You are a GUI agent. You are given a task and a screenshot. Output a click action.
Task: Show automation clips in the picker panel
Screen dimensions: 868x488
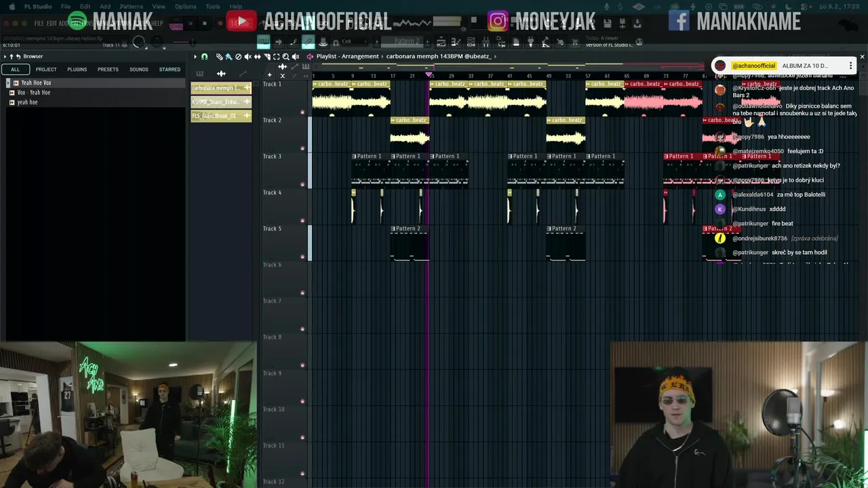click(x=243, y=74)
